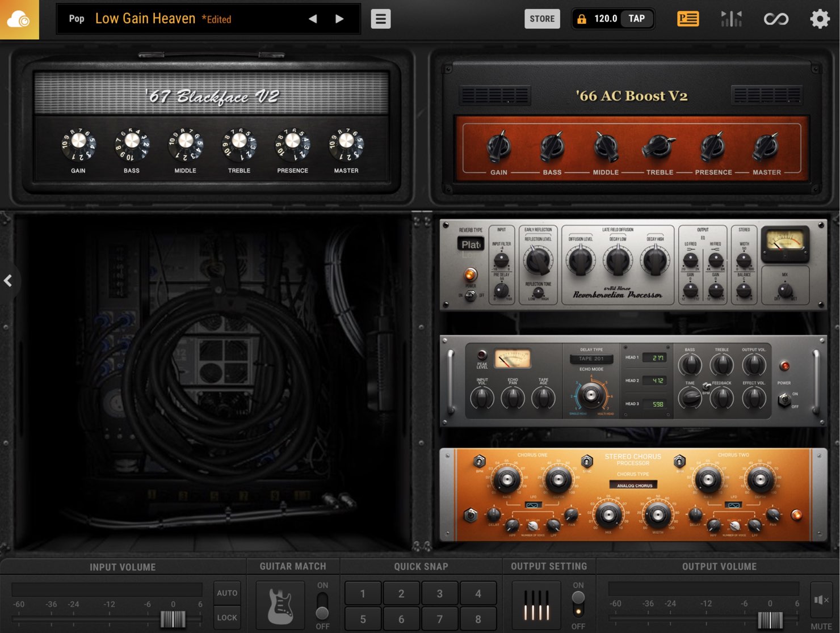Click the reverb's VU meter display
The width and height of the screenshot is (840, 633).
pos(786,243)
